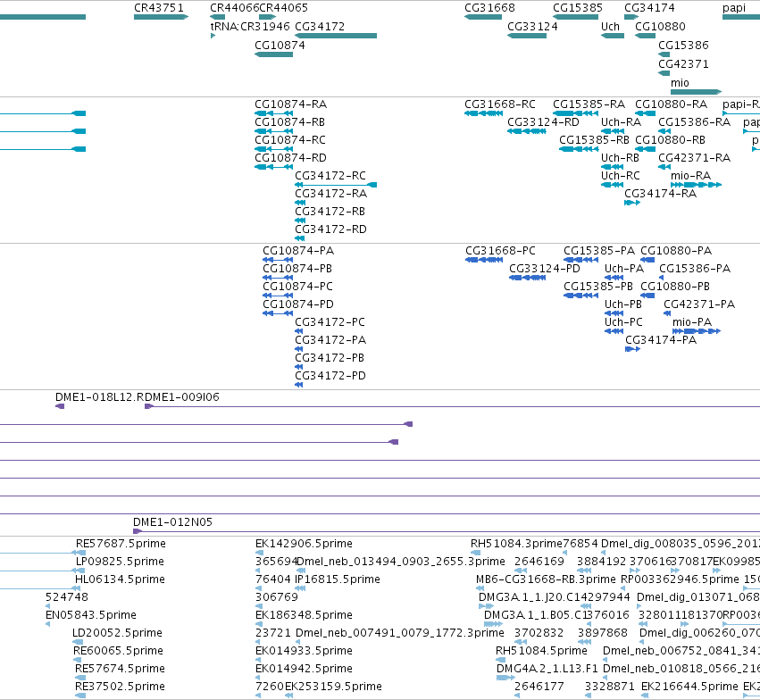
Task: Click transcript CG34172-RC
Action: point(336,185)
